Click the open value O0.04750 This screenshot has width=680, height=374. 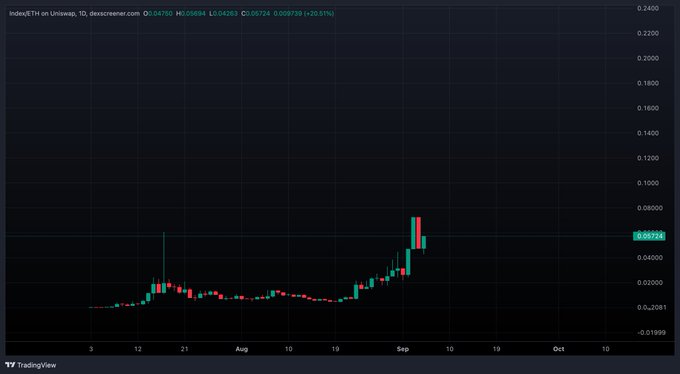pos(158,13)
